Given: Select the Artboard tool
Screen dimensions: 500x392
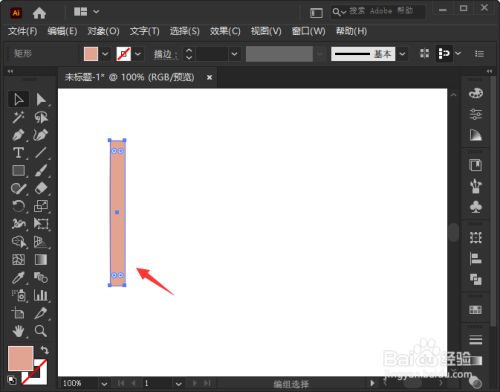Looking at the screenshot, I should click(18, 313).
